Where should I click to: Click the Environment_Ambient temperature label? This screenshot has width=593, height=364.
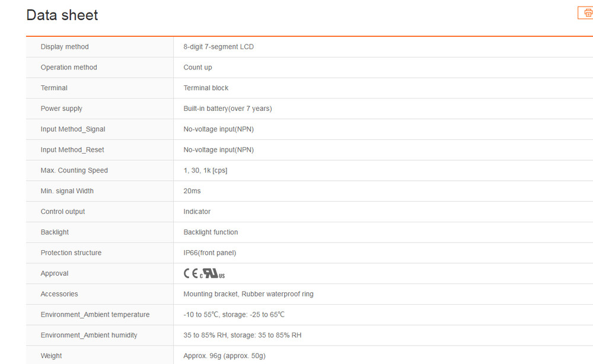coord(95,315)
